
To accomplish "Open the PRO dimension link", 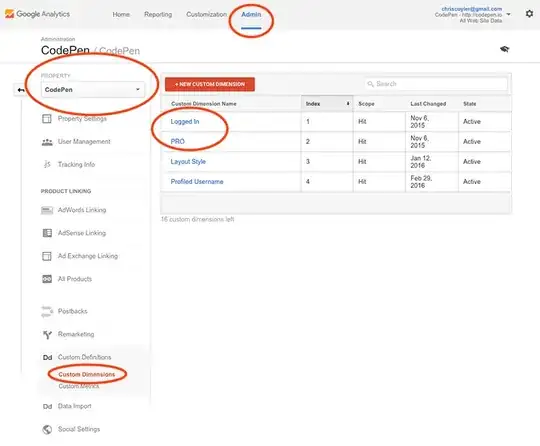I will point(178,142).
